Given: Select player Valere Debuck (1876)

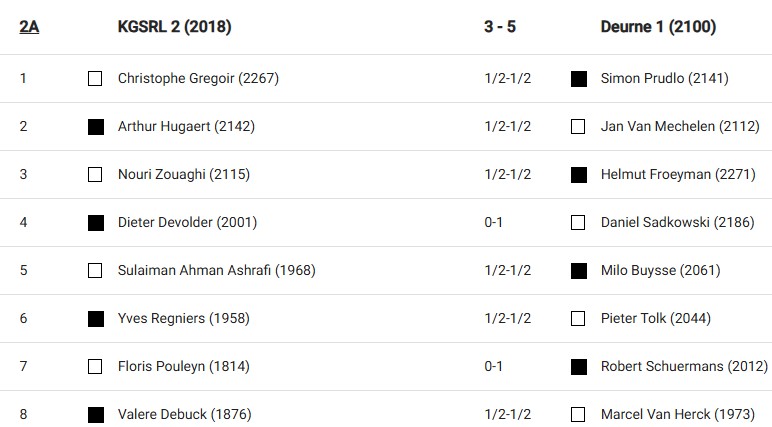Looking at the screenshot, I should pos(184,414).
